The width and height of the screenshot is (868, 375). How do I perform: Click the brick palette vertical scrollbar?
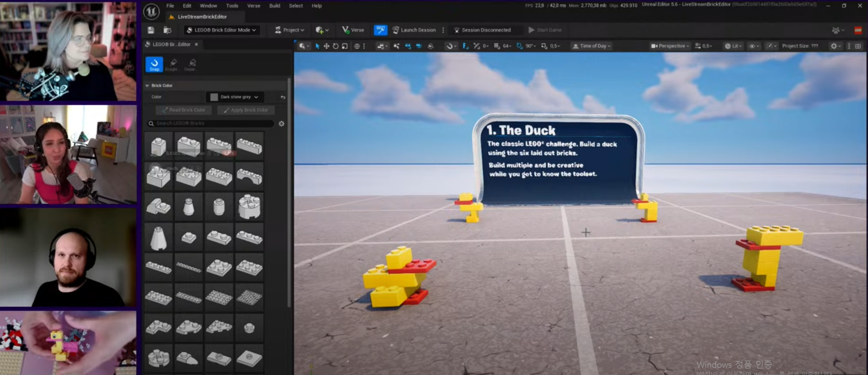289,192
